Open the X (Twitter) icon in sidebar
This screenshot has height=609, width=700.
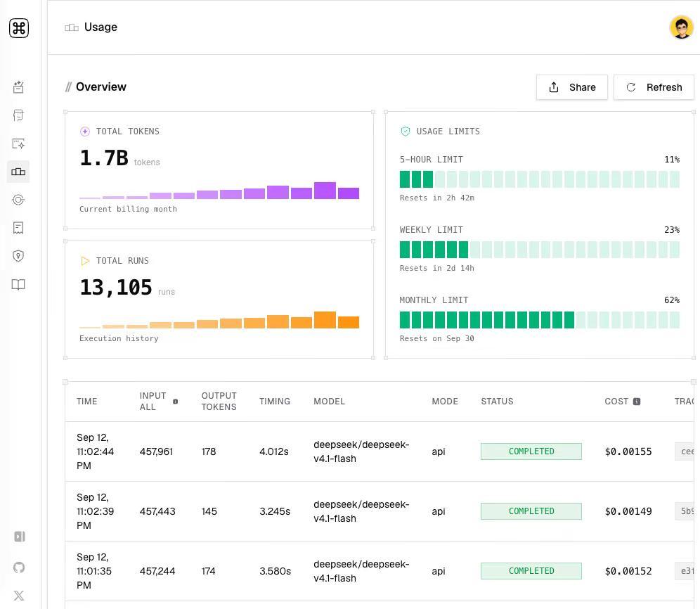19,595
